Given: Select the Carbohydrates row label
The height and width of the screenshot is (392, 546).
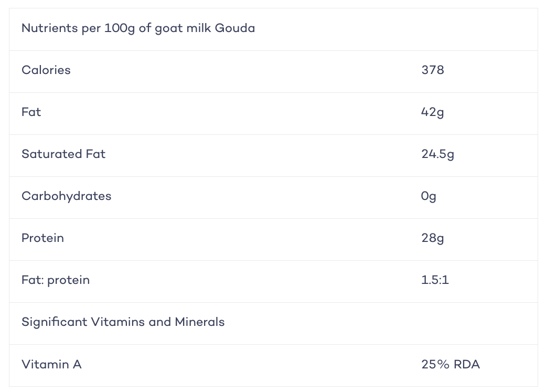Looking at the screenshot, I should point(67,196).
